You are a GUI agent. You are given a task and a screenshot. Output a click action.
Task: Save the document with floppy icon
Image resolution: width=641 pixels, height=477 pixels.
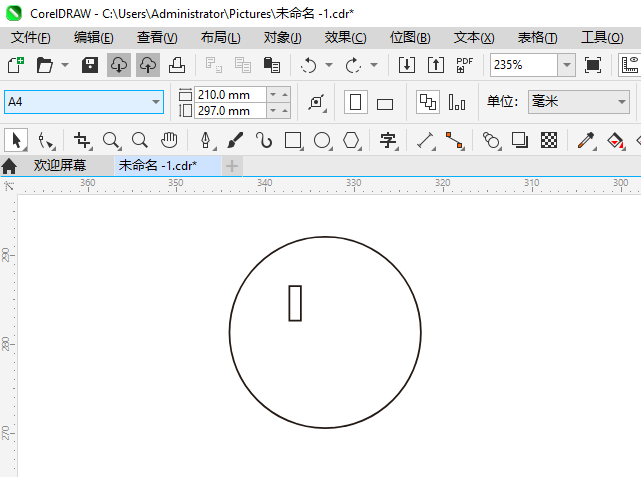90,65
